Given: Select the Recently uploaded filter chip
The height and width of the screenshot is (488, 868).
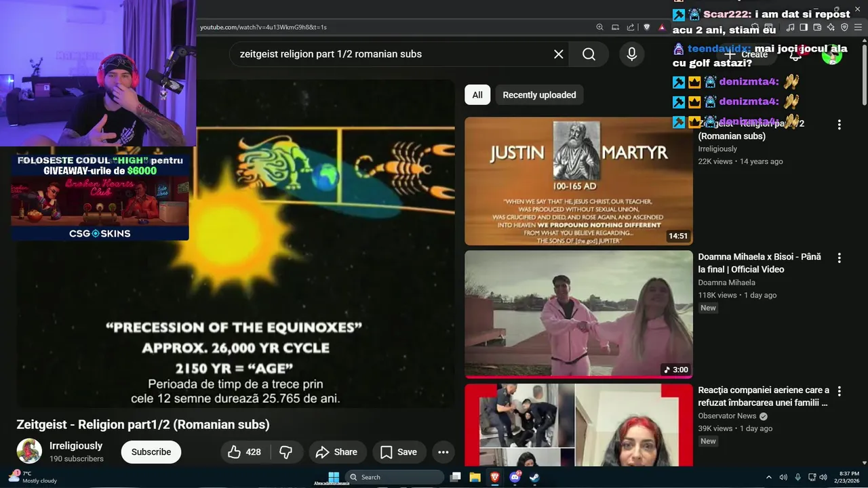Looking at the screenshot, I should (539, 95).
